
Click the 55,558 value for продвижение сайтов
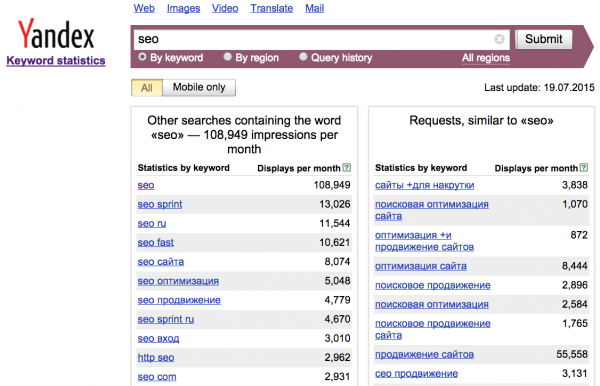572,354
